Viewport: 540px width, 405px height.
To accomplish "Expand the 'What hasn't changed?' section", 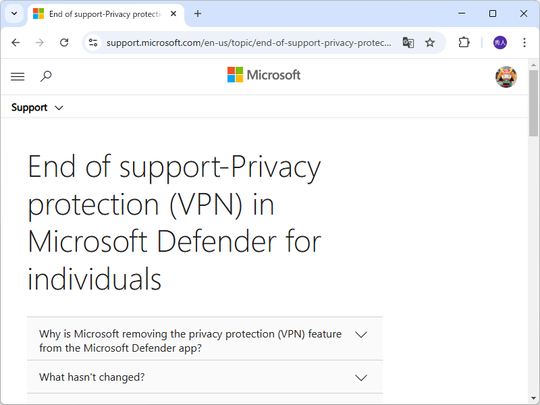I will pos(205,377).
